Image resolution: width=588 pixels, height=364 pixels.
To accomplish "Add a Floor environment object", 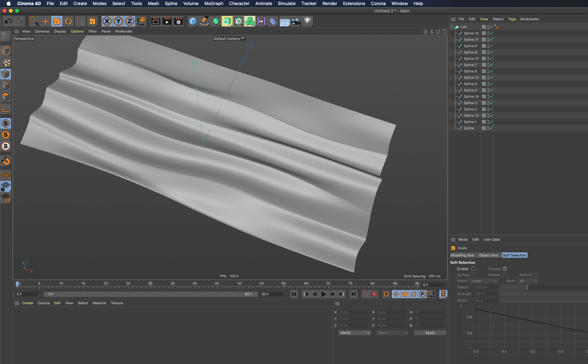I will point(285,22).
